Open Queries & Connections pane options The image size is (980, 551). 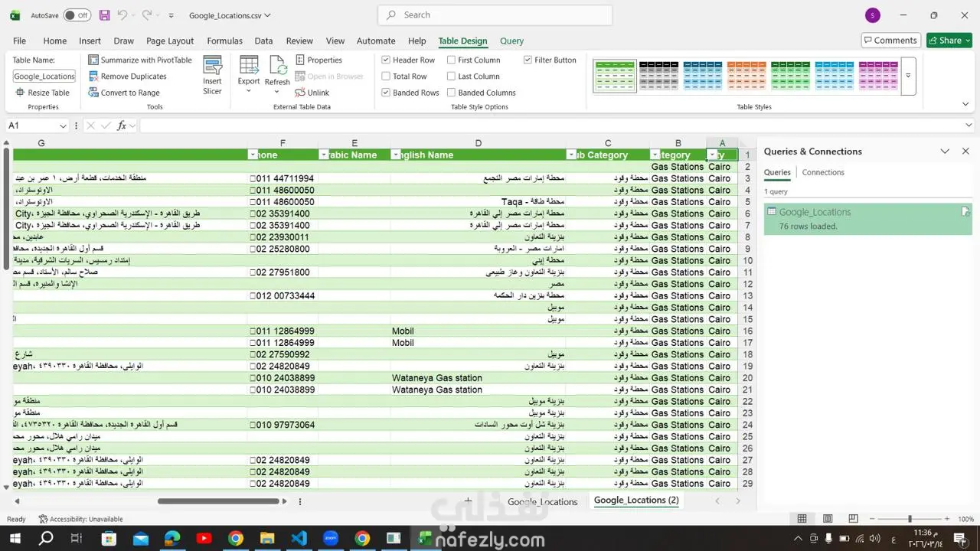click(x=945, y=152)
